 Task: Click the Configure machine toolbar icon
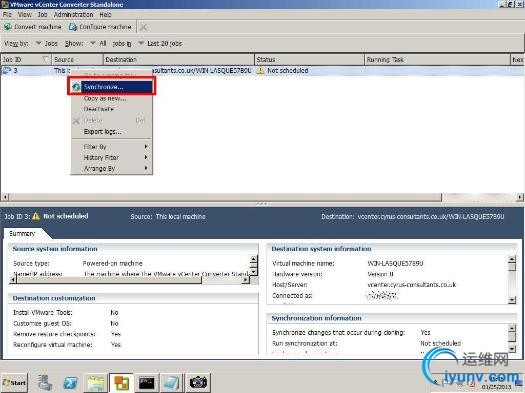pyautogui.click(x=73, y=27)
